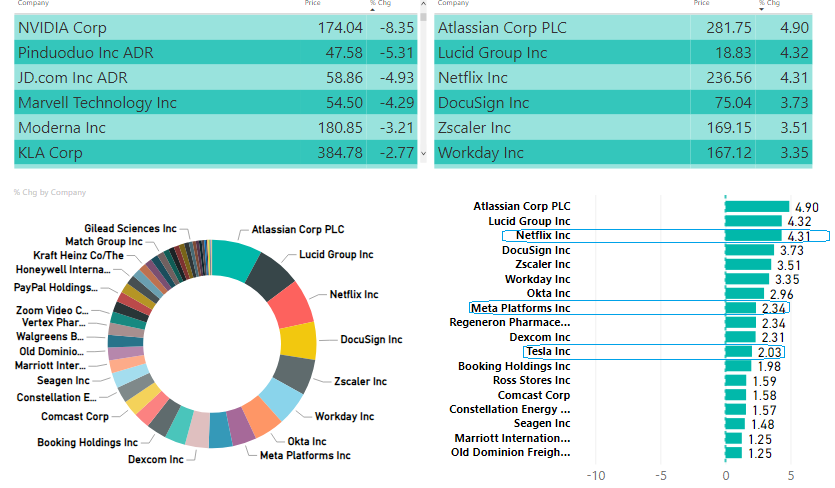Click the Match Group Inc donut label
Screen dimensions: 835x488
[104, 242]
